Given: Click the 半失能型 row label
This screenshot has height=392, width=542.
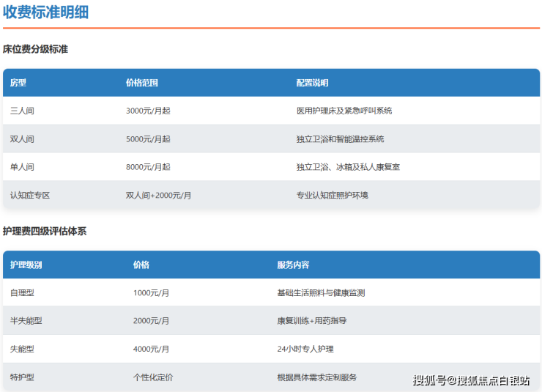Looking at the screenshot, I should pyautogui.click(x=26, y=321).
